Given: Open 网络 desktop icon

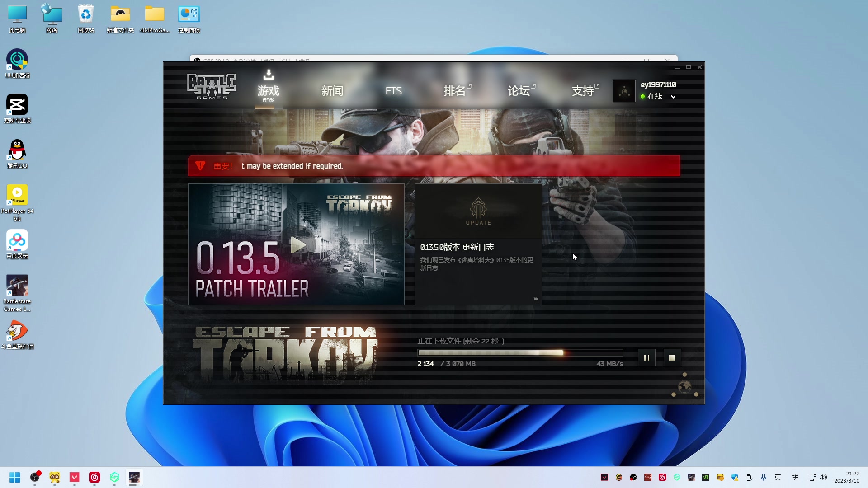Looking at the screenshot, I should (52, 19).
